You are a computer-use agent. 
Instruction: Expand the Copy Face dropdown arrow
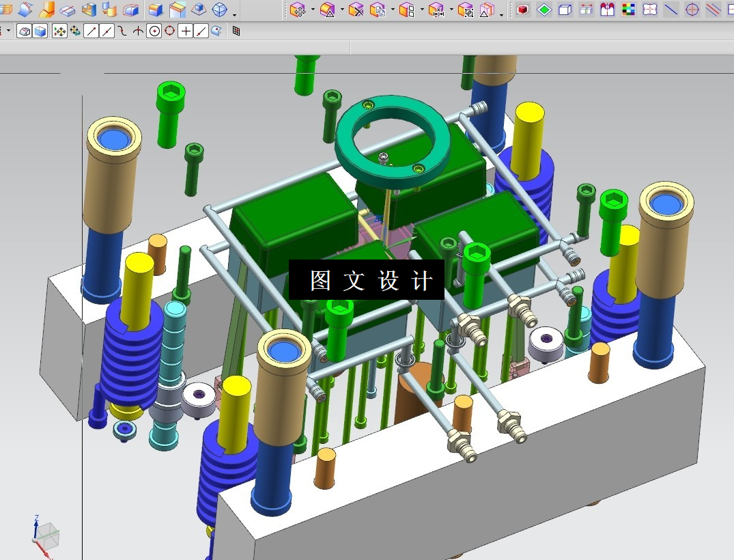coord(393,10)
